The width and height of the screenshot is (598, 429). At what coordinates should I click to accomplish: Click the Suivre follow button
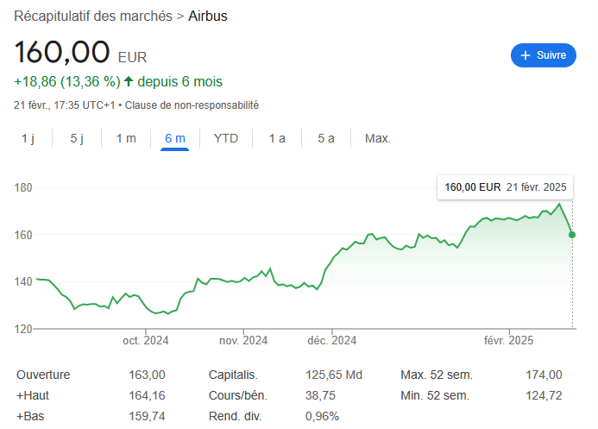543,55
